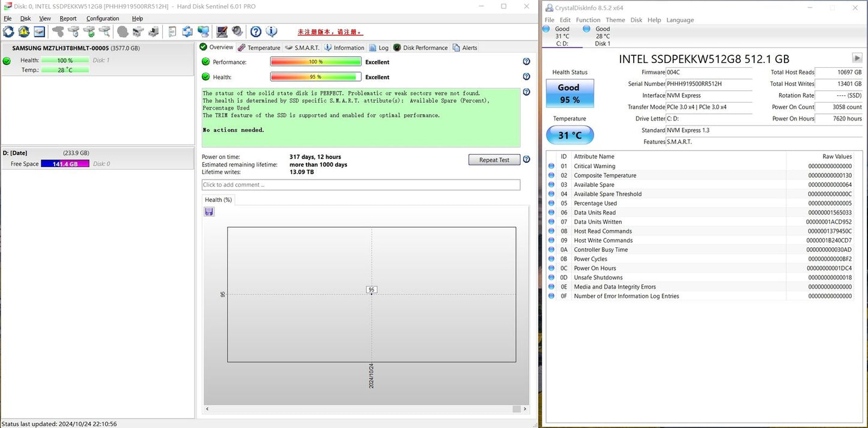Open the Report menu in Hard Disk Sentinel
The width and height of the screenshot is (868, 428).
pos(68,19)
